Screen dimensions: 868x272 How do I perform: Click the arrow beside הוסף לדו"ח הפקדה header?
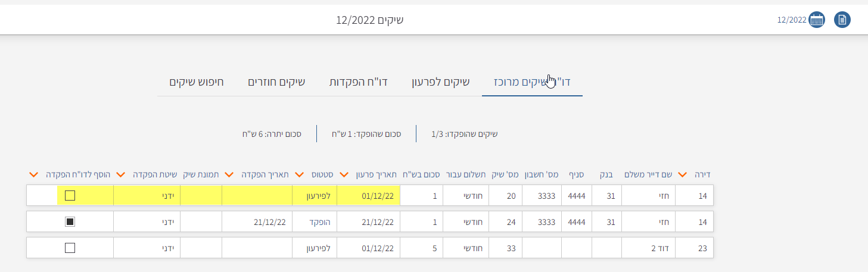coord(33,174)
